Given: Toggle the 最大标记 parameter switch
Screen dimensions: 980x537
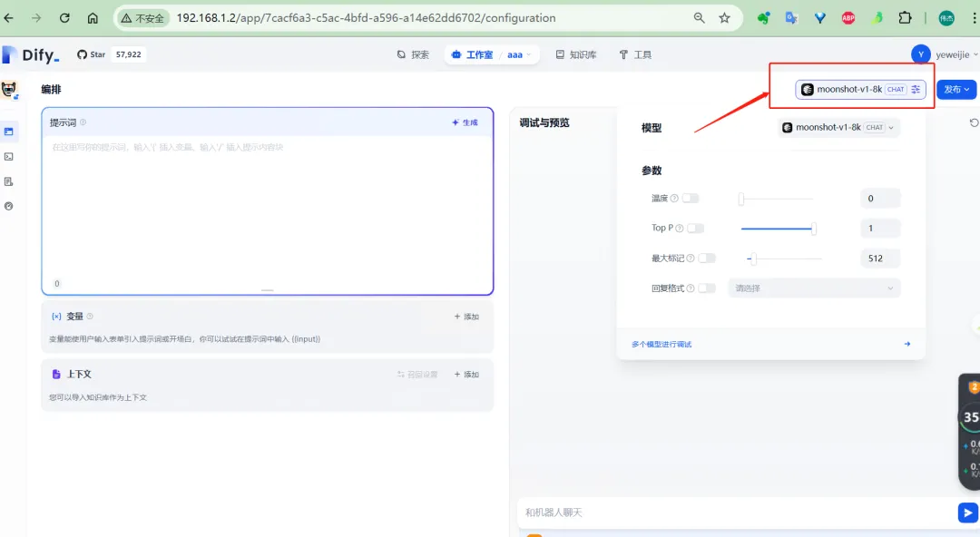Looking at the screenshot, I should (707, 259).
